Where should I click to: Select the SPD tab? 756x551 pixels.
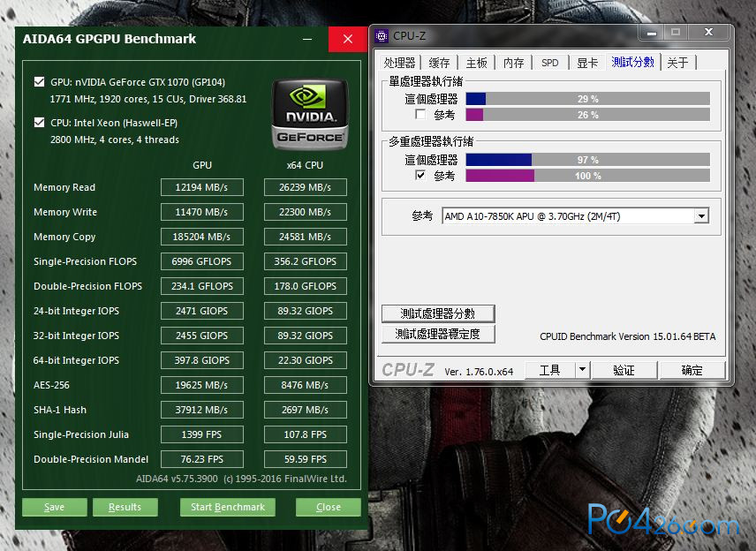pos(550,63)
